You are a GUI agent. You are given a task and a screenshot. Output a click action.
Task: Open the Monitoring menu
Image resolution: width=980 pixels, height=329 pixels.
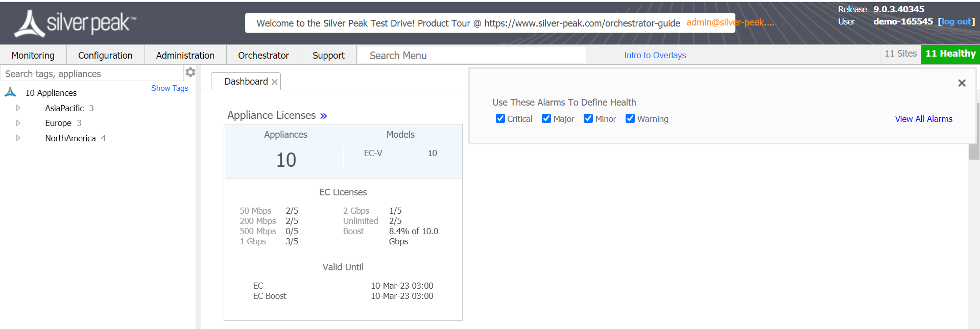click(33, 55)
